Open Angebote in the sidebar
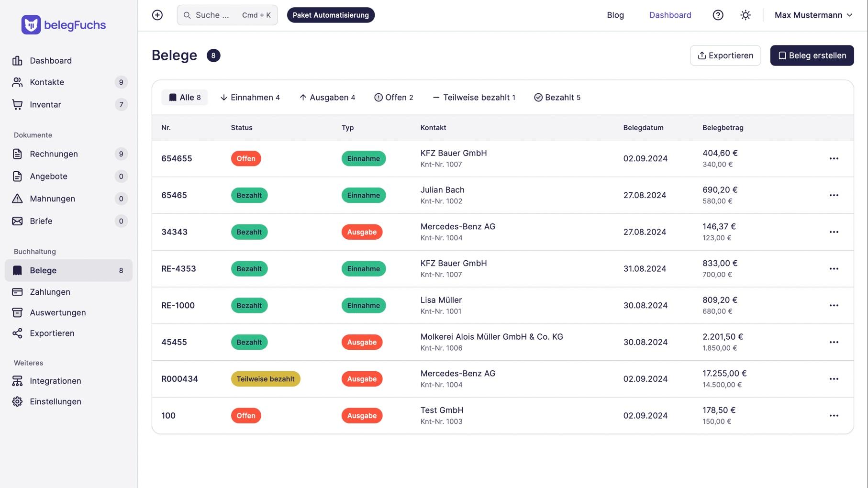 (x=69, y=177)
